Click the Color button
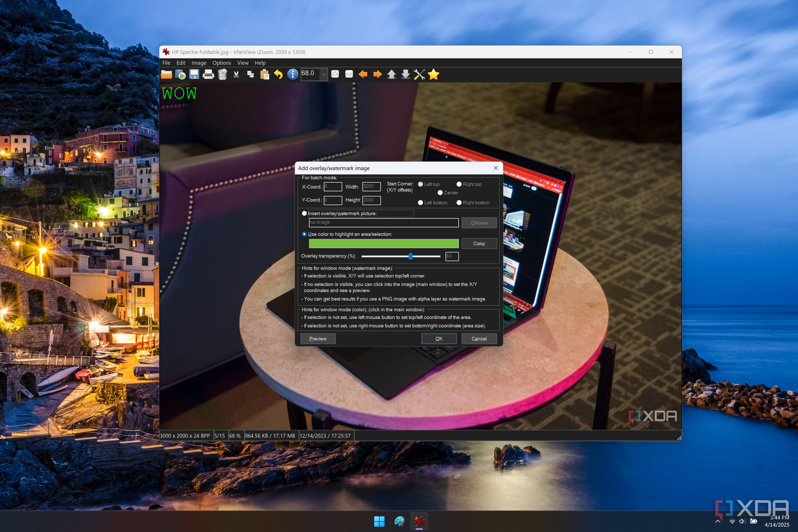This screenshot has height=532, width=798. click(479, 243)
